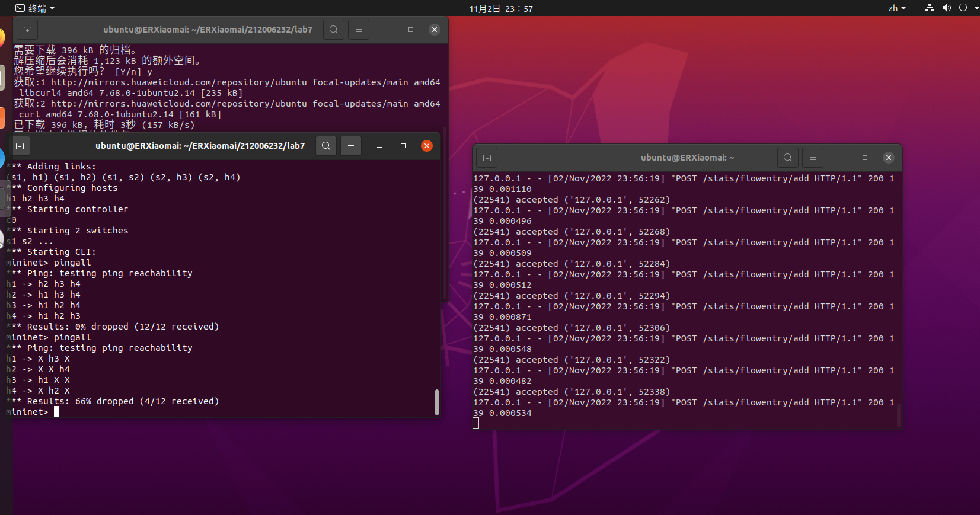Open the zh input source dropdown
Image resolution: width=980 pixels, height=515 pixels.
(x=897, y=8)
